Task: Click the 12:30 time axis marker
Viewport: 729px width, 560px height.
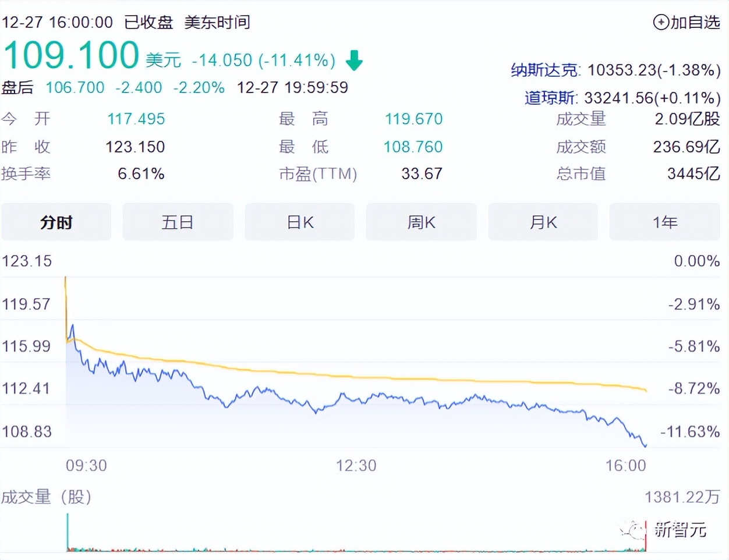Action: [356, 466]
